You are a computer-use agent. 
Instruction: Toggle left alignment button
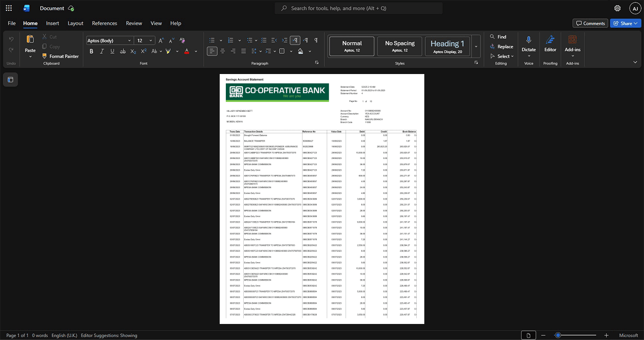[212, 51]
